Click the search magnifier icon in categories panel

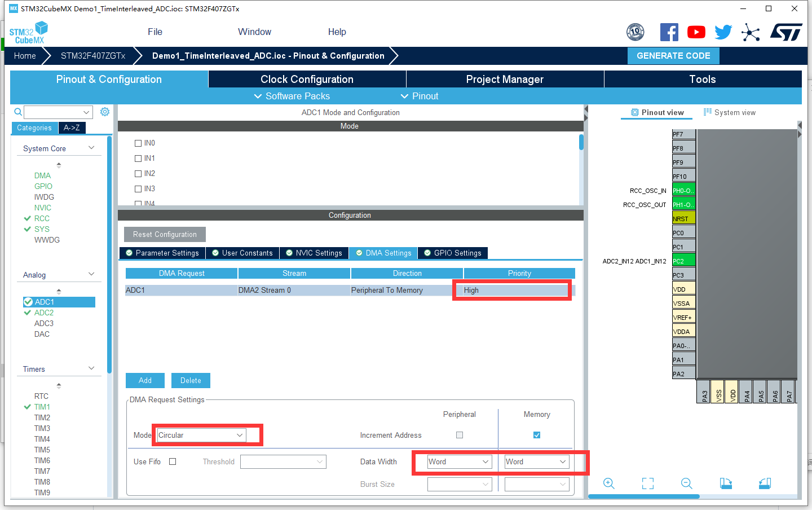tap(18, 112)
